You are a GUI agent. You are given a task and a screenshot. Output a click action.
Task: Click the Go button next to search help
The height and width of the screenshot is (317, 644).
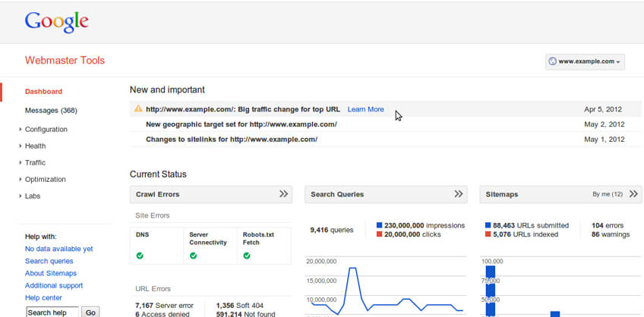[90, 312]
